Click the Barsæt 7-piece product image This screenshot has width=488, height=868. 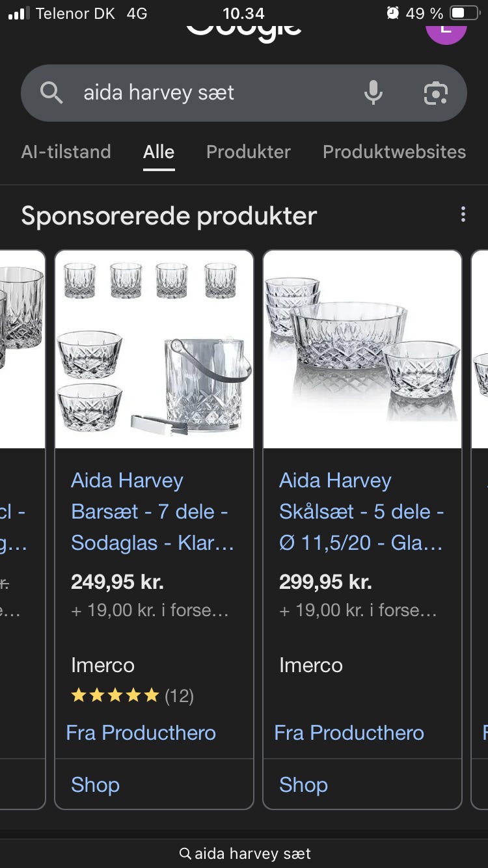pos(154,349)
